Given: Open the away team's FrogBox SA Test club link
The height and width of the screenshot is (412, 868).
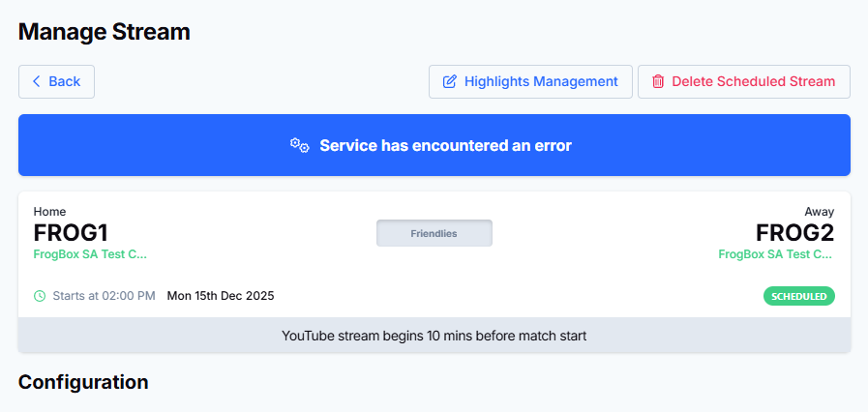Looking at the screenshot, I should click(776, 254).
